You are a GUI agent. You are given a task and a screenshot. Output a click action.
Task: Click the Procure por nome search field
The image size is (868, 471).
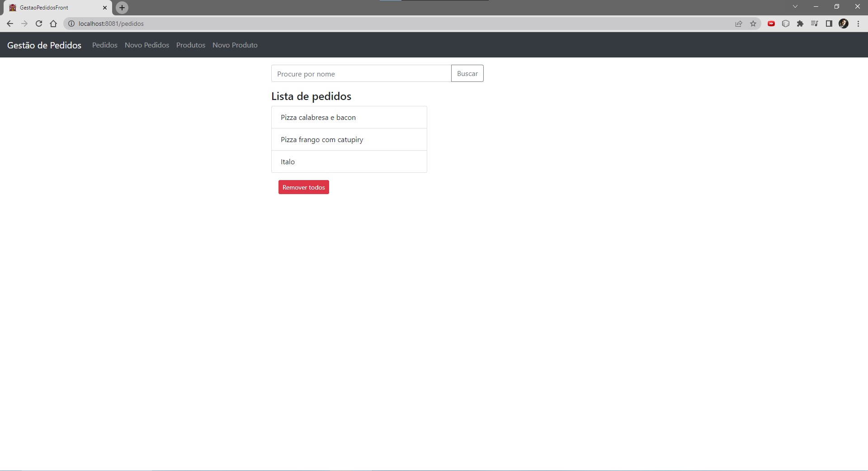pos(361,73)
